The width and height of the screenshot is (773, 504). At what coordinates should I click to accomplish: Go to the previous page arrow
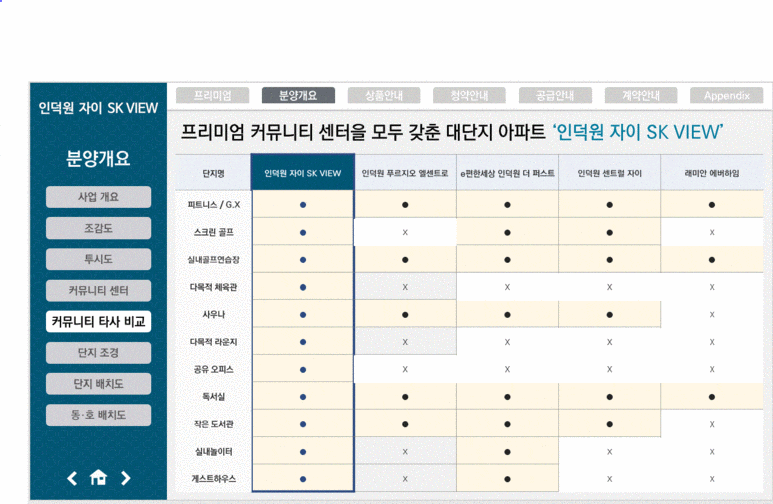[x=72, y=478]
